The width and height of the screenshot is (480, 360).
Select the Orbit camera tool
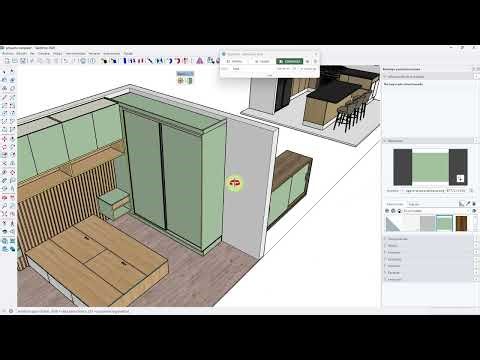coord(4,198)
